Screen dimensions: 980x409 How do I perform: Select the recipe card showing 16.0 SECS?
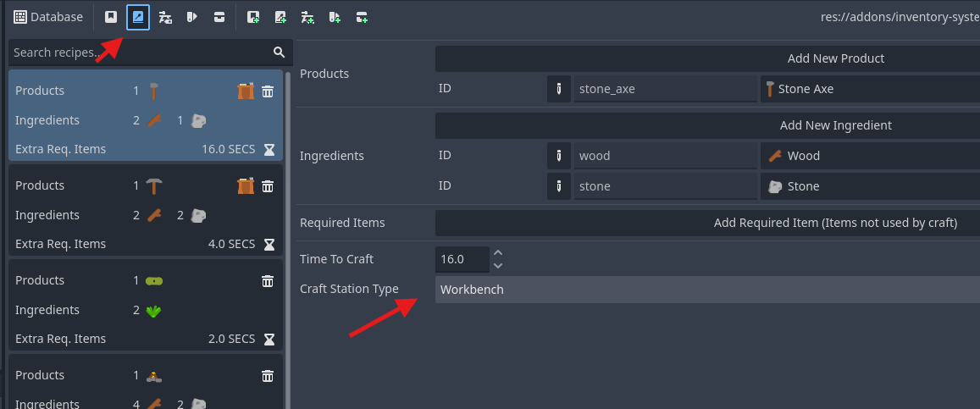(x=146, y=115)
